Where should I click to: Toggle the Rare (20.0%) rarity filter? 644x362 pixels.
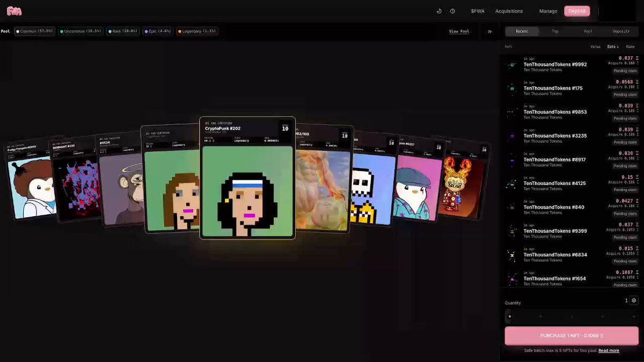click(123, 31)
